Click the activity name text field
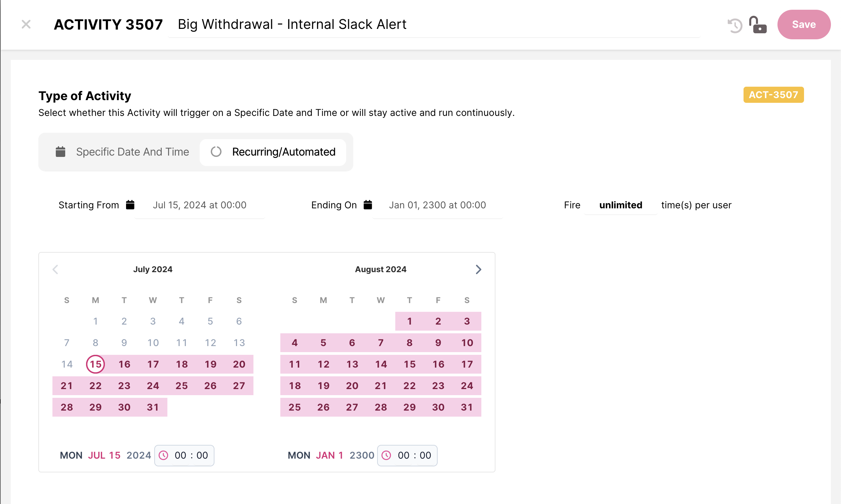This screenshot has height=504, width=841. pos(433,25)
